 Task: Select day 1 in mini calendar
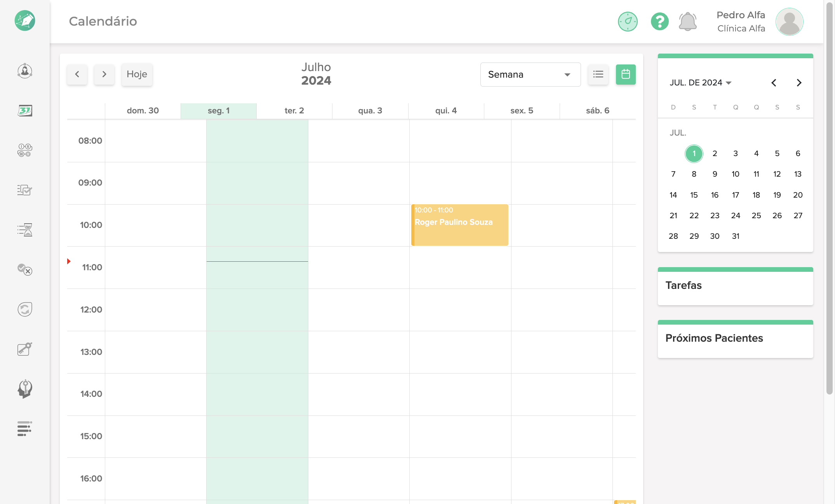coord(694,153)
